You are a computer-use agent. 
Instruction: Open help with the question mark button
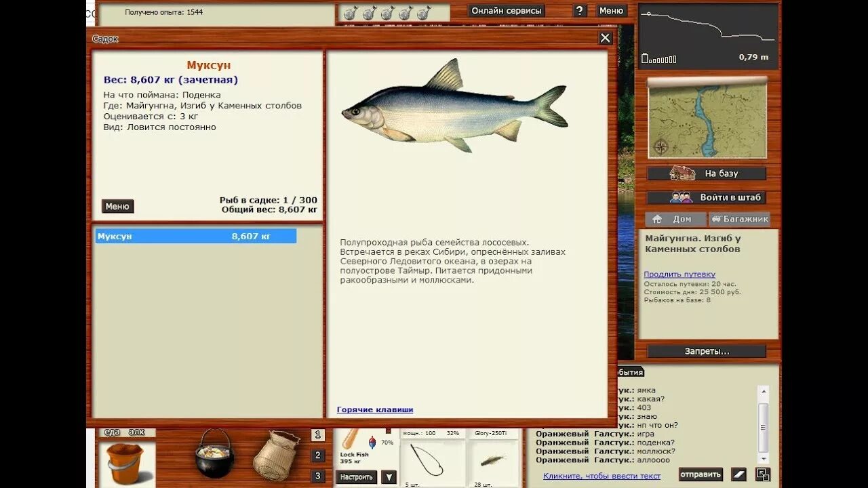(580, 11)
